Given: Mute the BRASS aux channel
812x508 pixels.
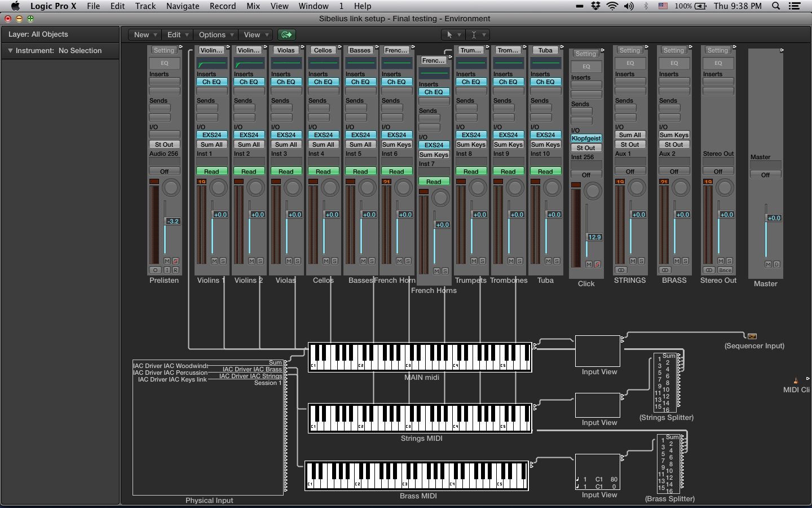Looking at the screenshot, I should [677, 261].
